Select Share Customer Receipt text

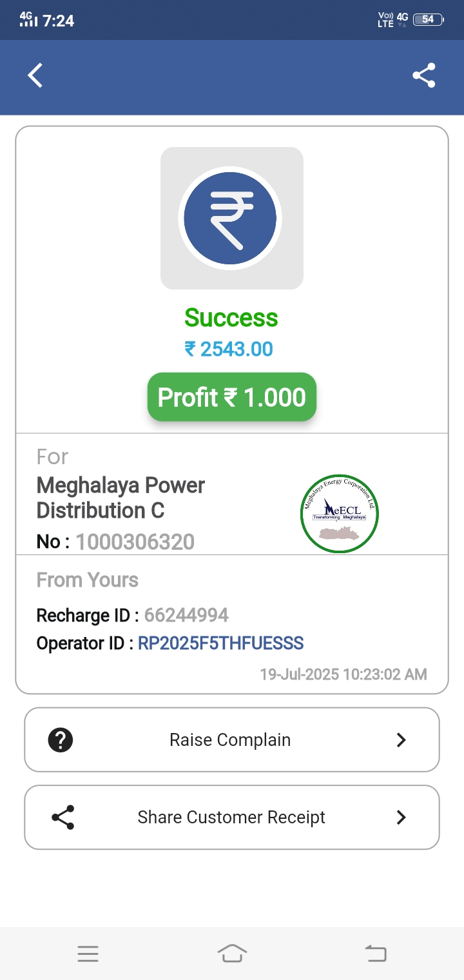point(231,817)
